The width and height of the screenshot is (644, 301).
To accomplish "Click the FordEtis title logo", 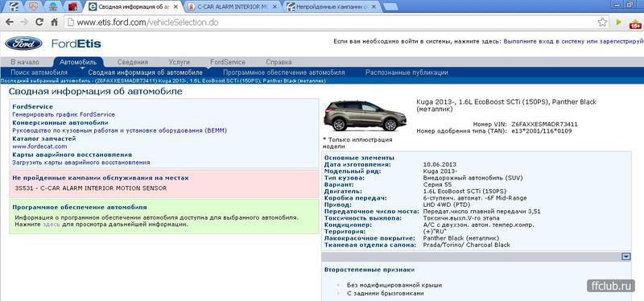I will click(x=76, y=43).
